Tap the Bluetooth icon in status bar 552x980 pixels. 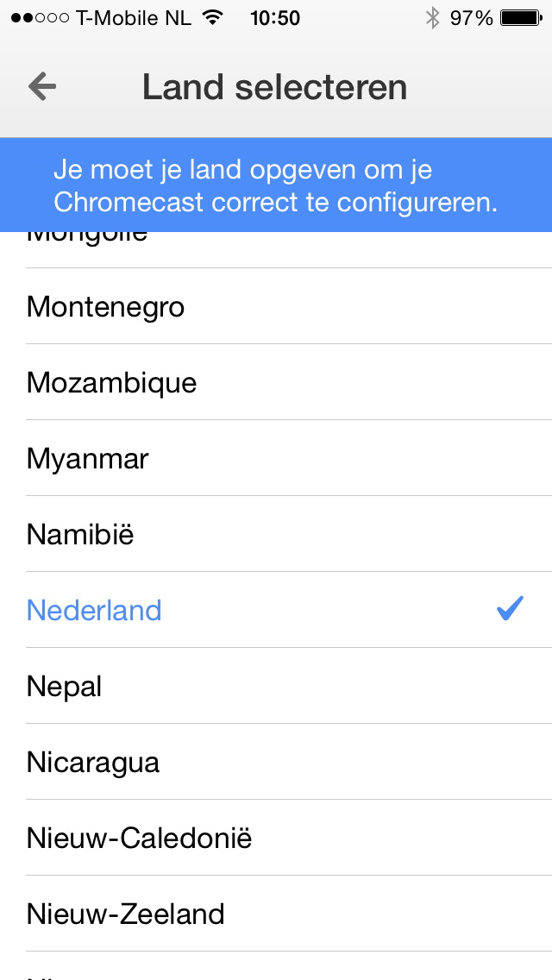[432, 17]
